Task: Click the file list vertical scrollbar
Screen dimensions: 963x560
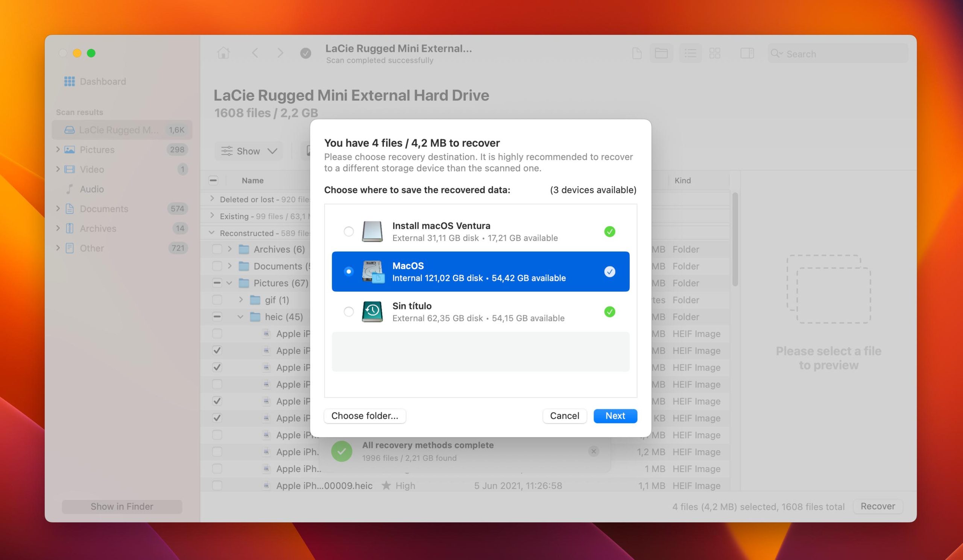Action: tap(735, 239)
